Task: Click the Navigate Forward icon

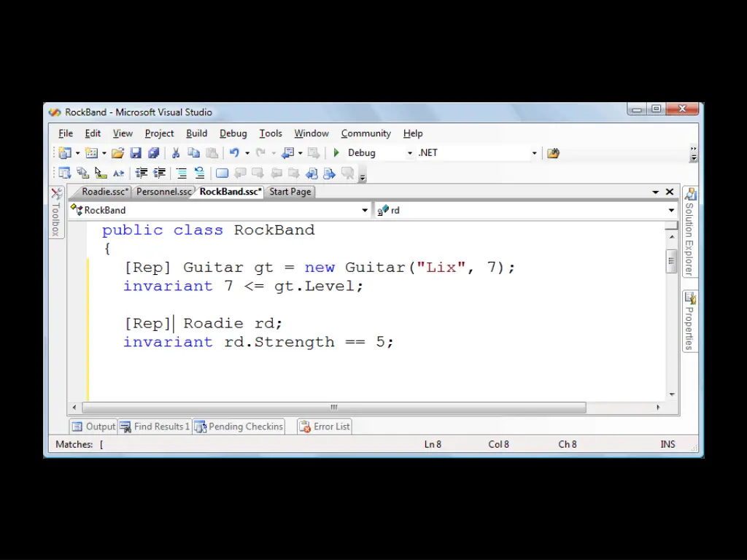Action: 314,153
